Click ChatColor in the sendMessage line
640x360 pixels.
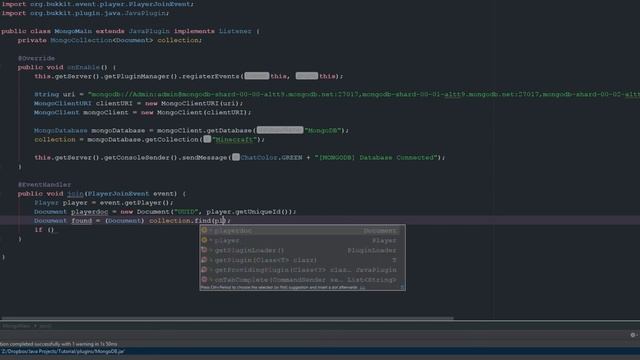tap(259, 158)
